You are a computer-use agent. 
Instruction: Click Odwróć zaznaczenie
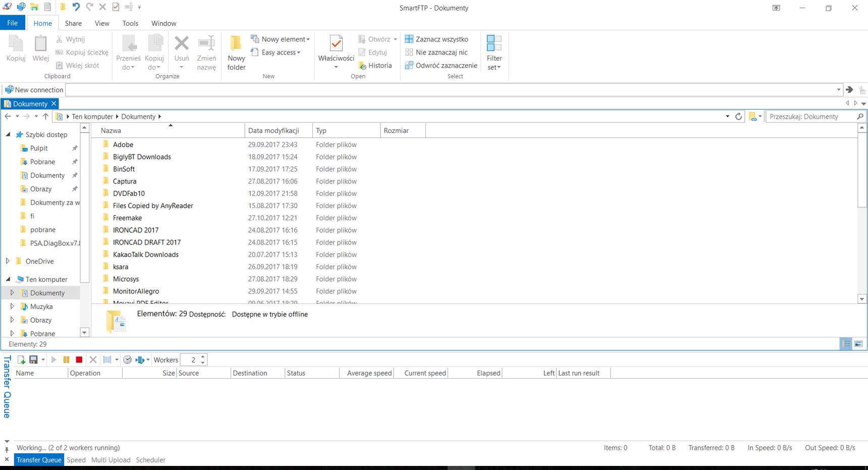click(x=441, y=66)
